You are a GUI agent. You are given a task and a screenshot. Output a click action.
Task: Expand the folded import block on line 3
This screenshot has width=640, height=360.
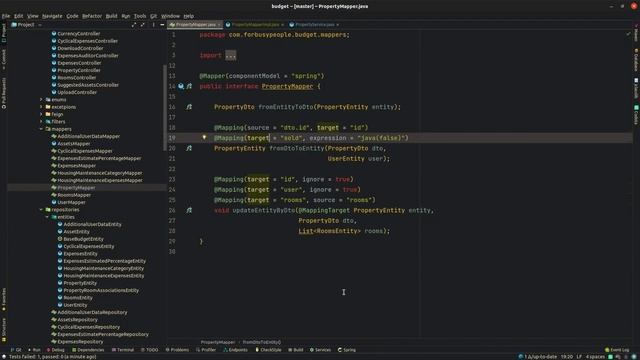click(231, 56)
